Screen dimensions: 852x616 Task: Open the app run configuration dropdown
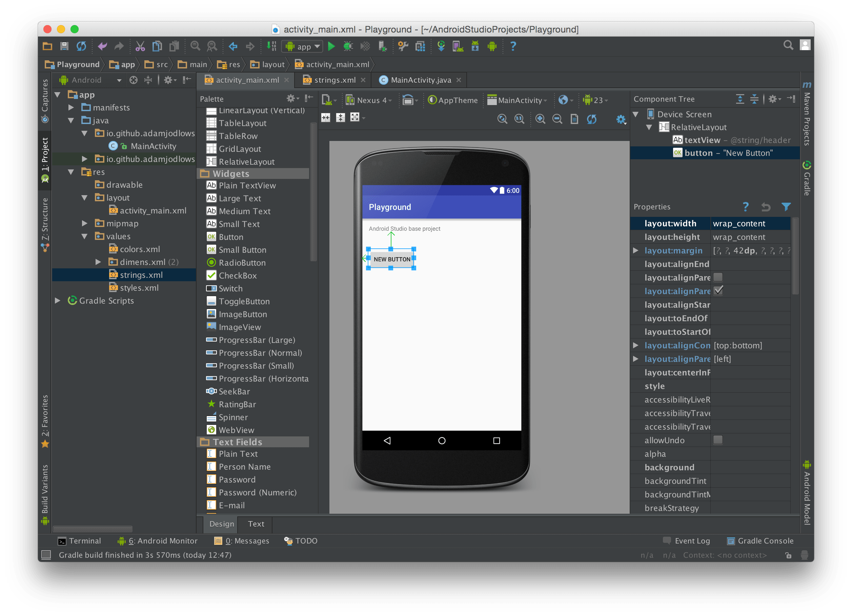coord(302,46)
